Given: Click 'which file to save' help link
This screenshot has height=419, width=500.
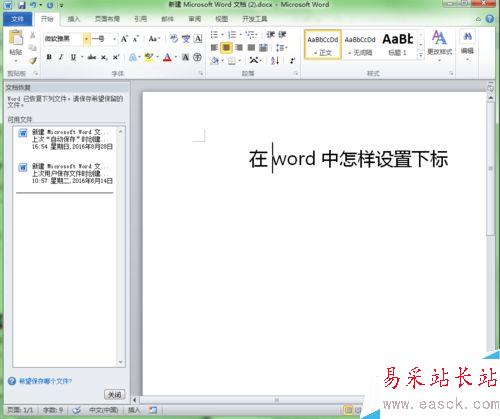Looking at the screenshot, I should [45, 381].
